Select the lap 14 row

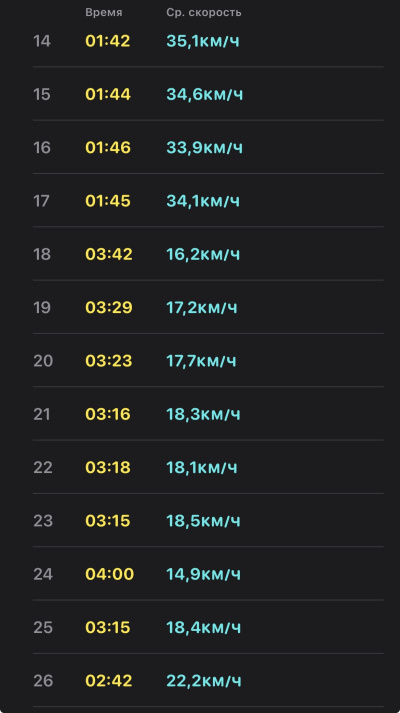click(x=208, y=41)
